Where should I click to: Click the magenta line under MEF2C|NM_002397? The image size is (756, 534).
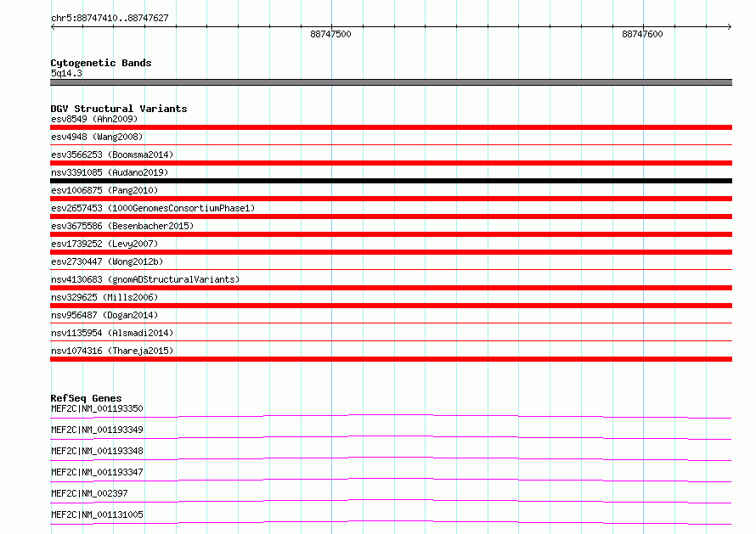point(391,501)
